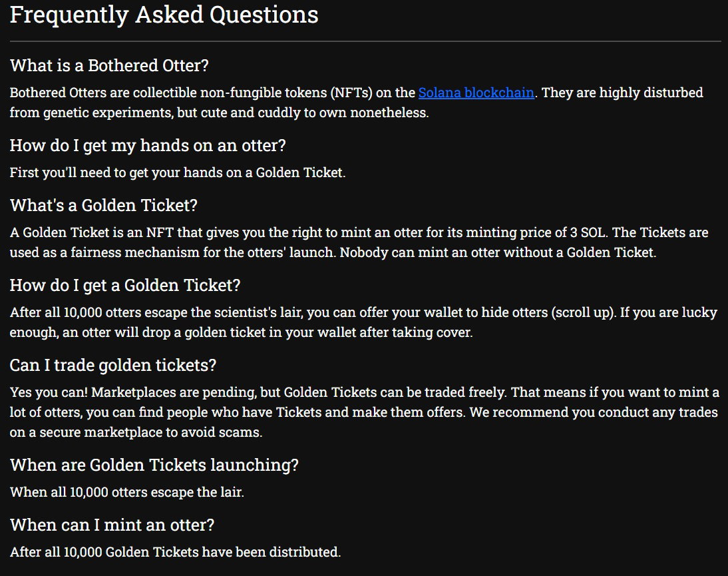The width and height of the screenshot is (728, 576).
Task: Click 'When can I mint an otter?' heading
Action: [x=112, y=525]
